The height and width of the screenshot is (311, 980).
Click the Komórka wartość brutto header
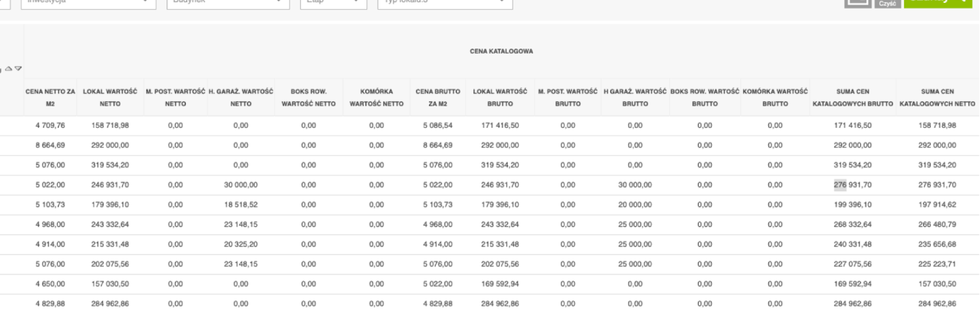click(x=775, y=98)
